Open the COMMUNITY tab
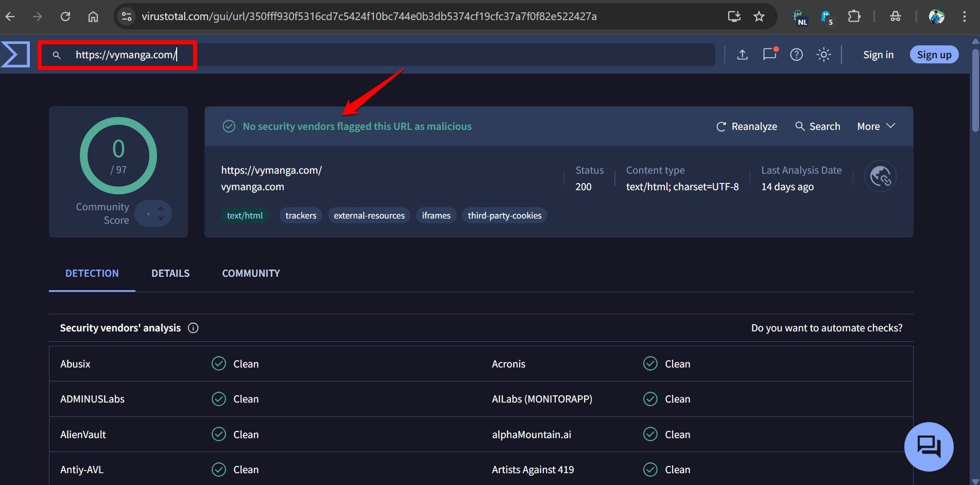The image size is (980, 485). point(251,273)
